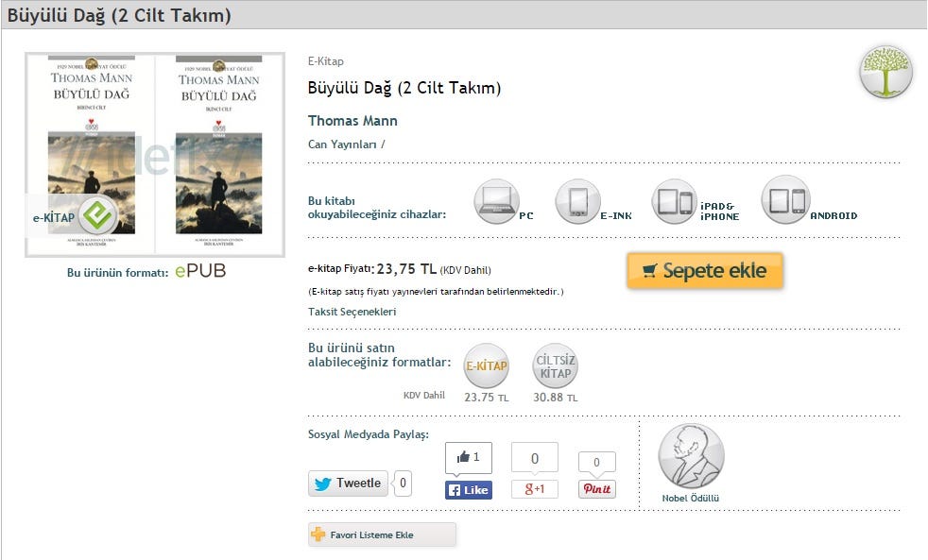Select the CİLTSİZ KİTAP format circle
Screen dimensions: 928x560
[x=555, y=365]
